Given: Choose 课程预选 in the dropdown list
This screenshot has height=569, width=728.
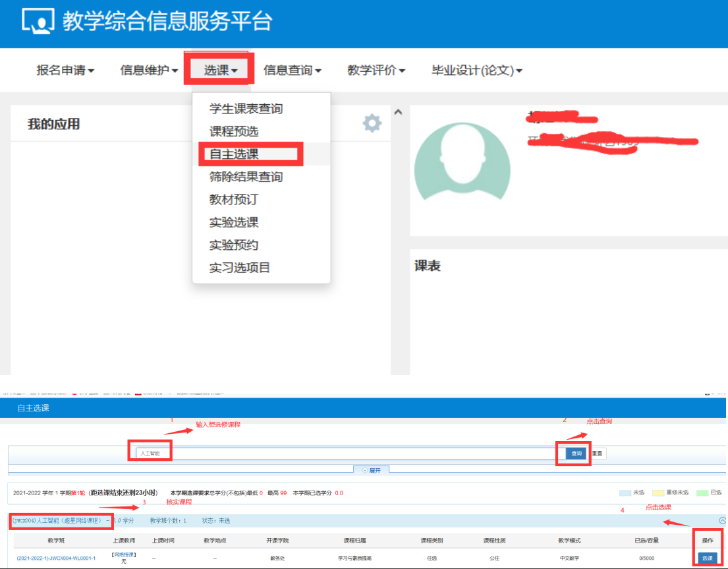Looking at the screenshot, I should pos(234,131).
